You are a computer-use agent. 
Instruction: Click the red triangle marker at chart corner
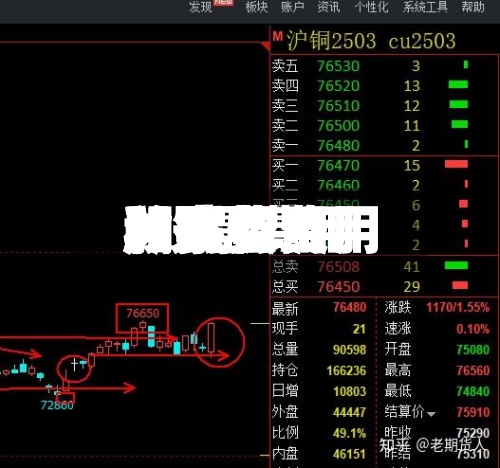(266, 46)
